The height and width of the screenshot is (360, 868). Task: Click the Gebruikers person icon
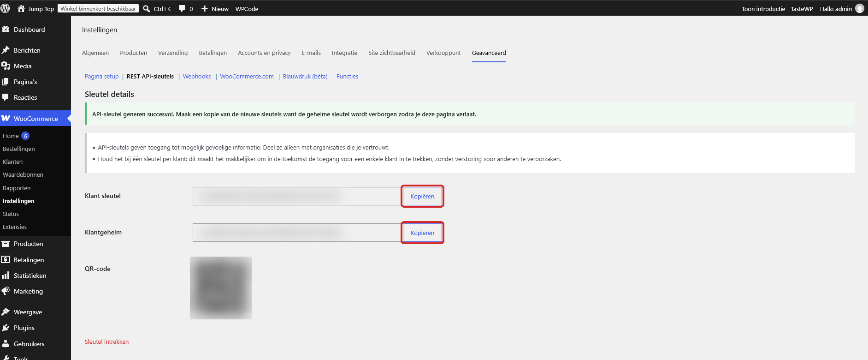(6, 343)
